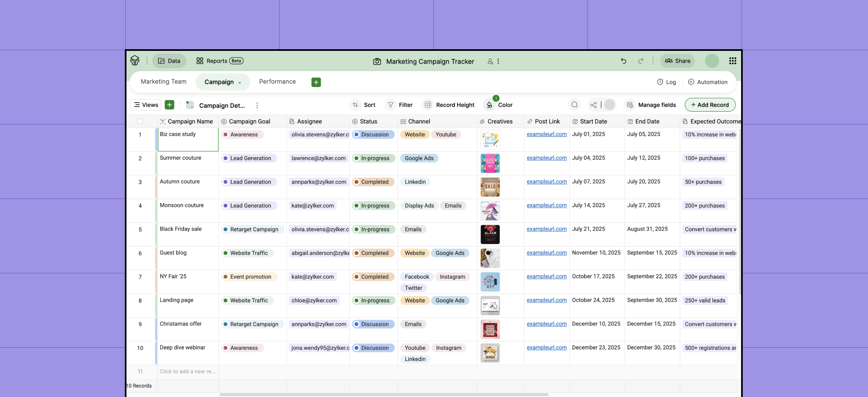Click Display Ads tag in Monsoon couture row

[x=419, y=206]
